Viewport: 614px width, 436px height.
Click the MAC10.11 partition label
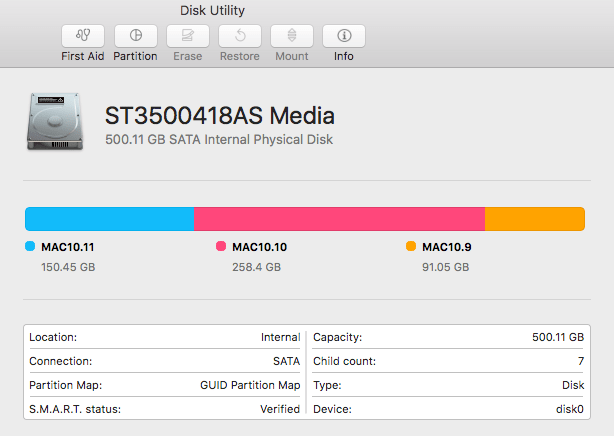click(68, 247)
